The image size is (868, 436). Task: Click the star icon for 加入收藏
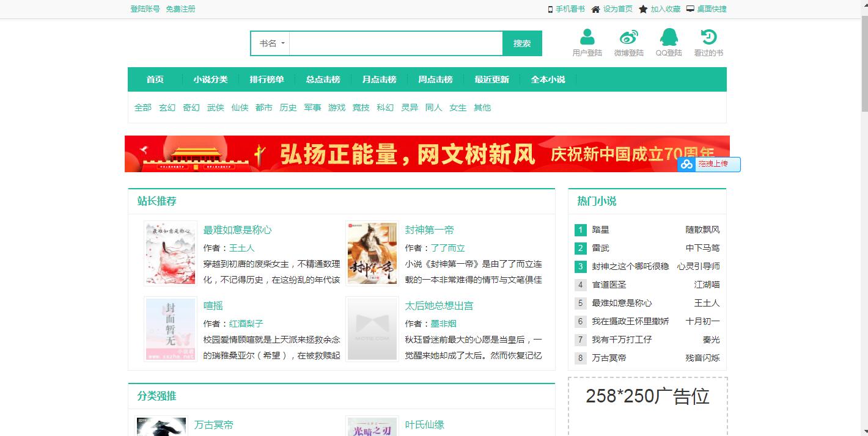pyautogui.click(x=643, y=9)
